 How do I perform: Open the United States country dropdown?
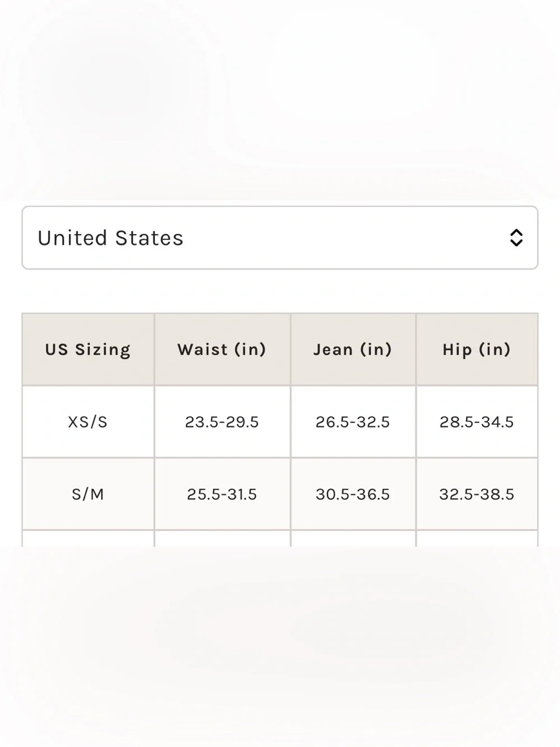click(x=280, y=238)
